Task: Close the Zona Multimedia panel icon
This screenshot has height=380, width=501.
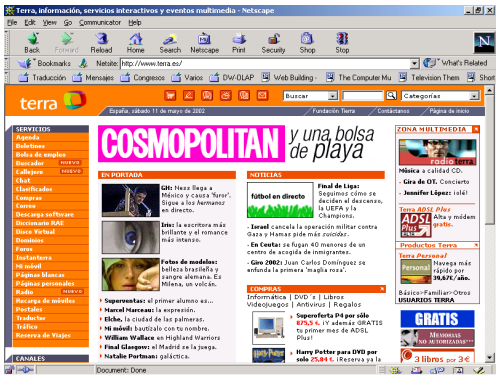Action: coord(476,129)
